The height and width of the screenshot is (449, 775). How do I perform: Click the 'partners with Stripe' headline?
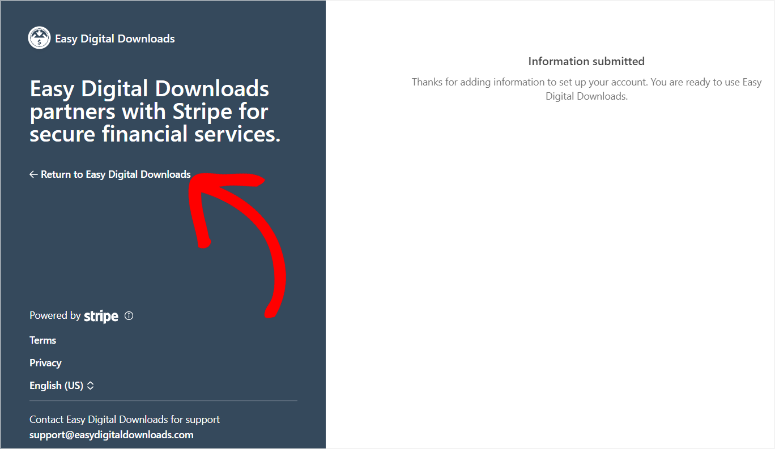[155, 111]
